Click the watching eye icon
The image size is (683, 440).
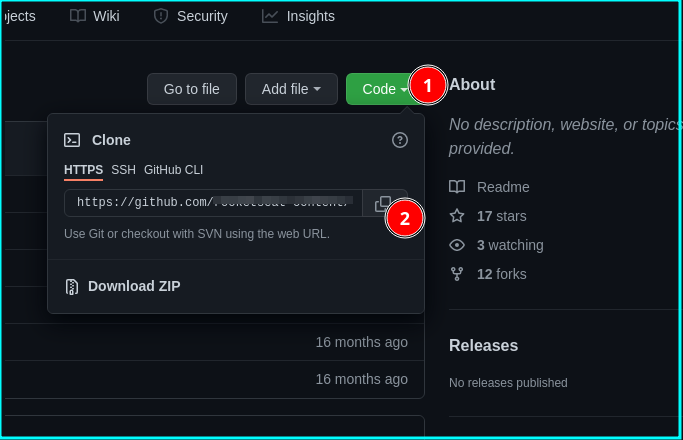(x=457, y=245)
